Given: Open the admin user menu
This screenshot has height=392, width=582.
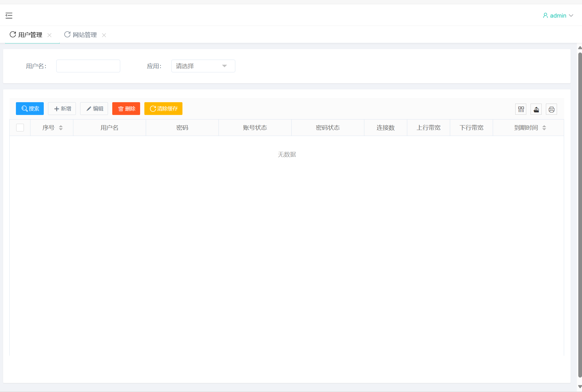Looking at the screenshot, I should coord(558,16).
